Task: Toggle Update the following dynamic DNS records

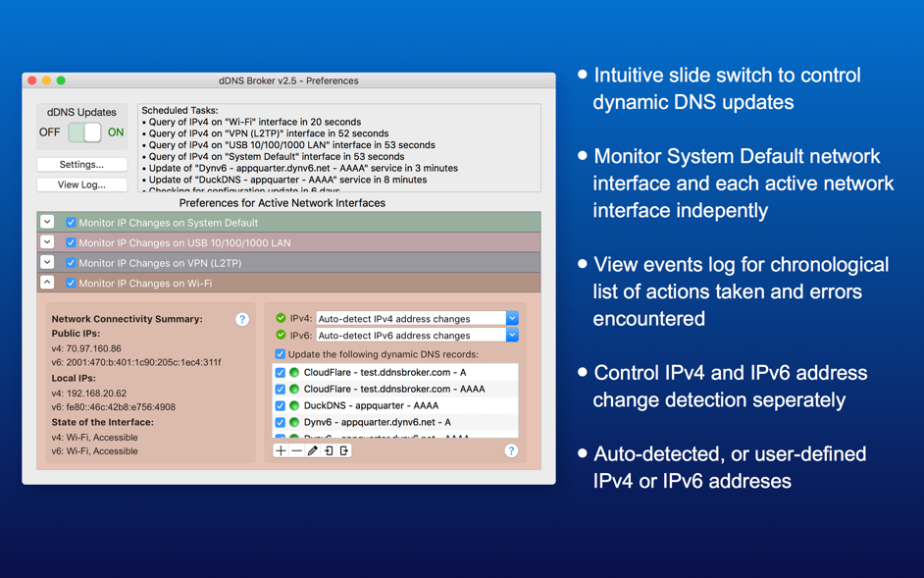Action: point(280,354)
